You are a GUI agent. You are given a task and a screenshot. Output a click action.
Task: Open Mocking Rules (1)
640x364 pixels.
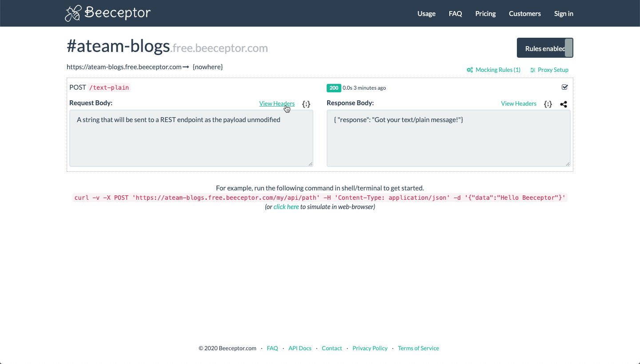(493, 70)
